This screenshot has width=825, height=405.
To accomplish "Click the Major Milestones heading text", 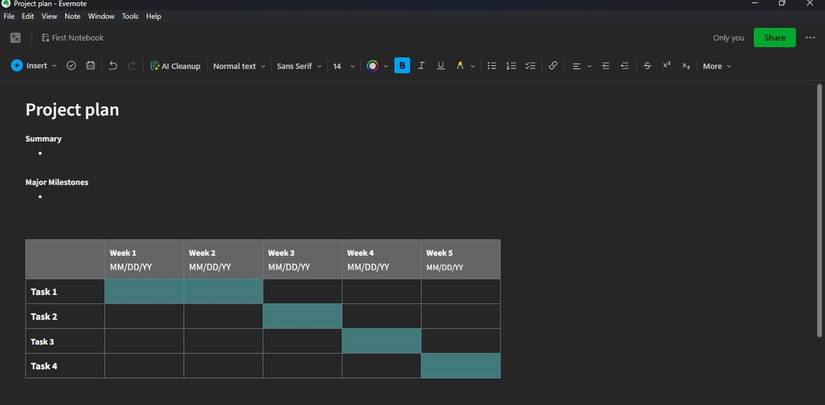I will coord(57,182).
